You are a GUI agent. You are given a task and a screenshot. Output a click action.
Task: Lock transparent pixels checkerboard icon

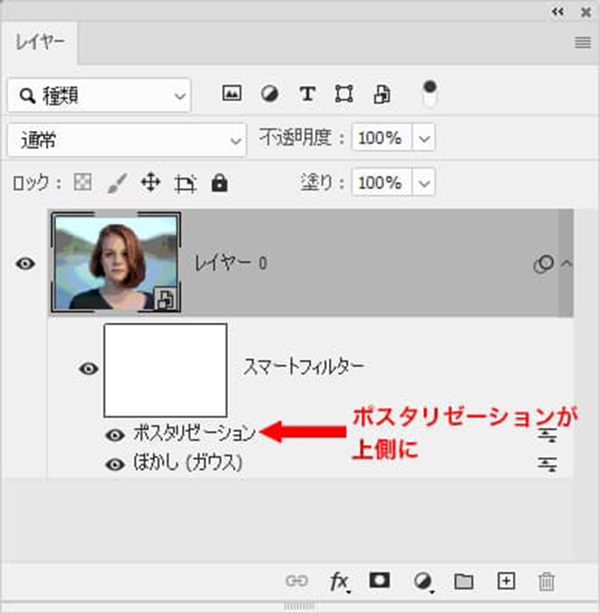coord(83,182)
